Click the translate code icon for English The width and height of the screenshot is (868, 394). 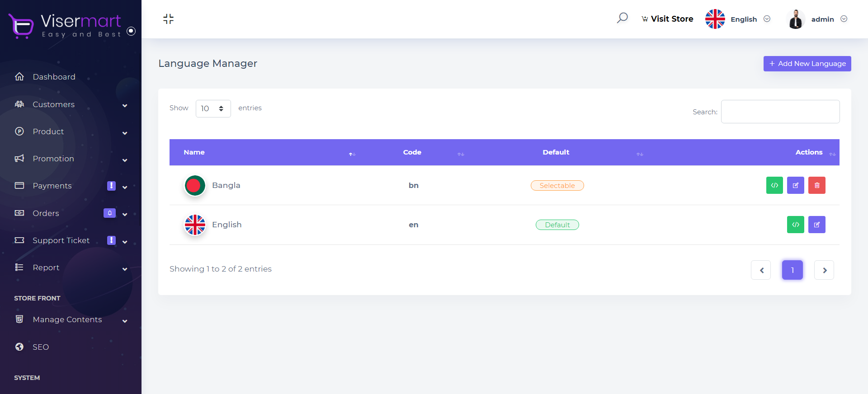796,225
